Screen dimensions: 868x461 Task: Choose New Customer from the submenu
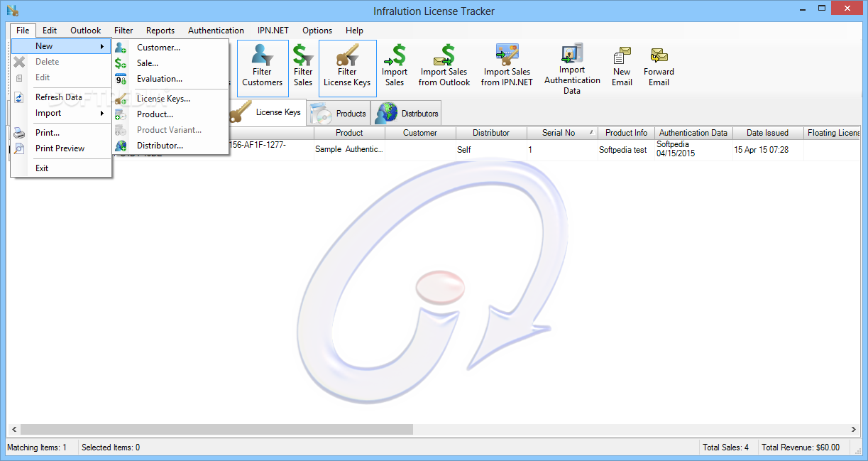tap(170, 48)
